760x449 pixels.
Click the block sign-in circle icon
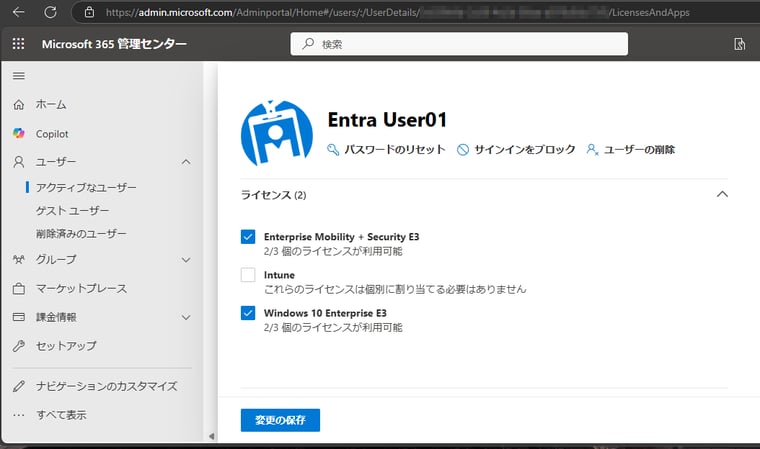point(463,149)
